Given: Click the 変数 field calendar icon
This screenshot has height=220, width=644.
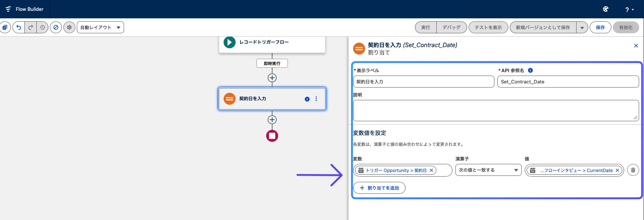Looking at the screenshot, I should 361,171.
